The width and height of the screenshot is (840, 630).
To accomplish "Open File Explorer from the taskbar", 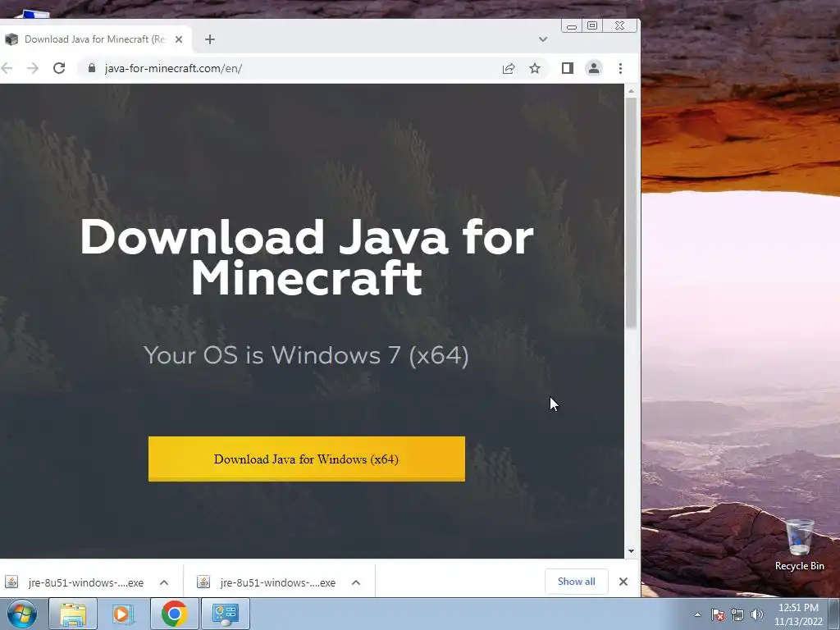I will point(73,614).
